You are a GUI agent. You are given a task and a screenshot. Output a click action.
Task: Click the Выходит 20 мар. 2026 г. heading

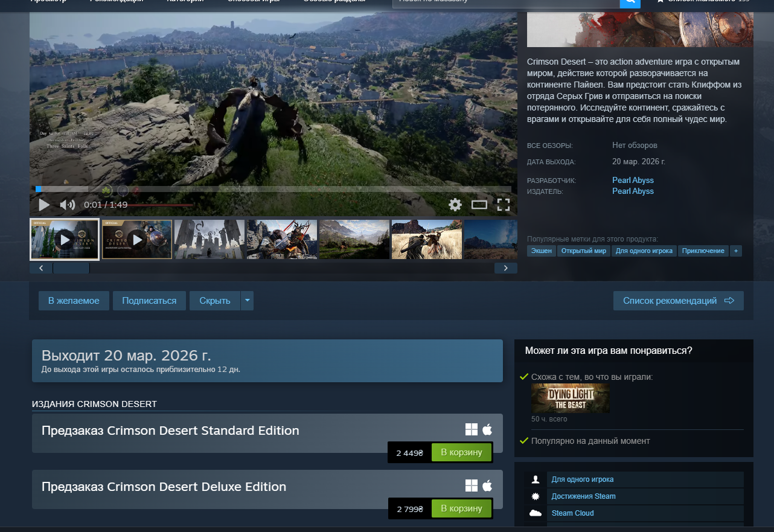click(126, 355)
